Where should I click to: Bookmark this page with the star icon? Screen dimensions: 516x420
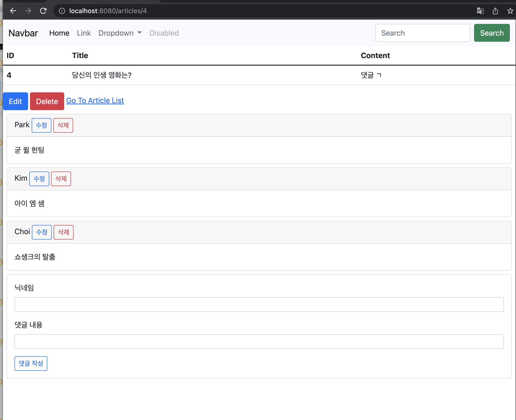click(510, 11)
